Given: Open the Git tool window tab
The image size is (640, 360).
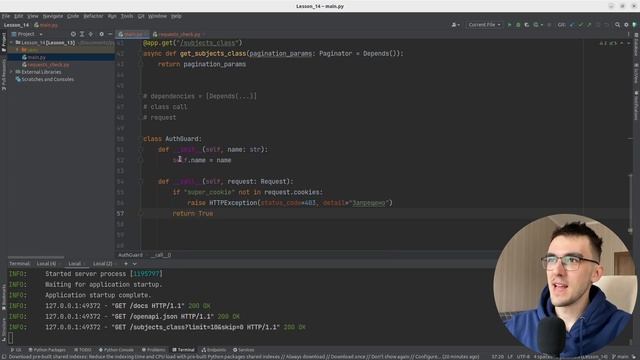Looking at the screenshot, I should point(16,350).
